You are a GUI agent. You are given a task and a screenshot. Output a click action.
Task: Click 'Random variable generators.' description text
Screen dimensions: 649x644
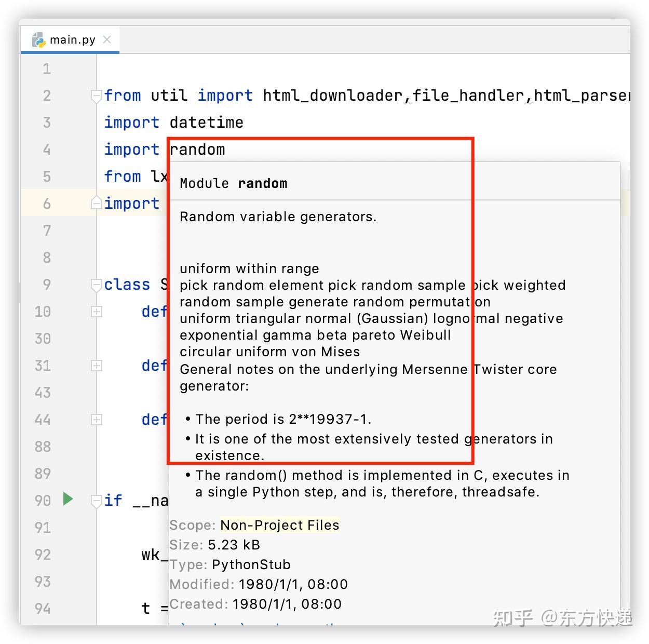coord(278,217)
